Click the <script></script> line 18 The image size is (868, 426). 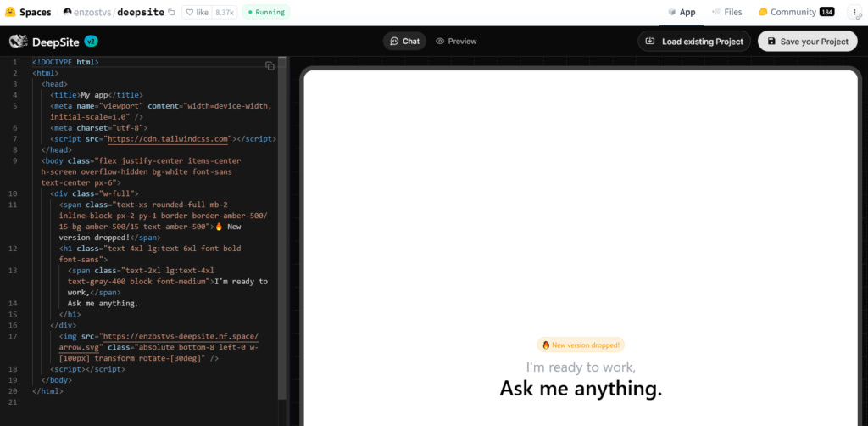(87, 369)
